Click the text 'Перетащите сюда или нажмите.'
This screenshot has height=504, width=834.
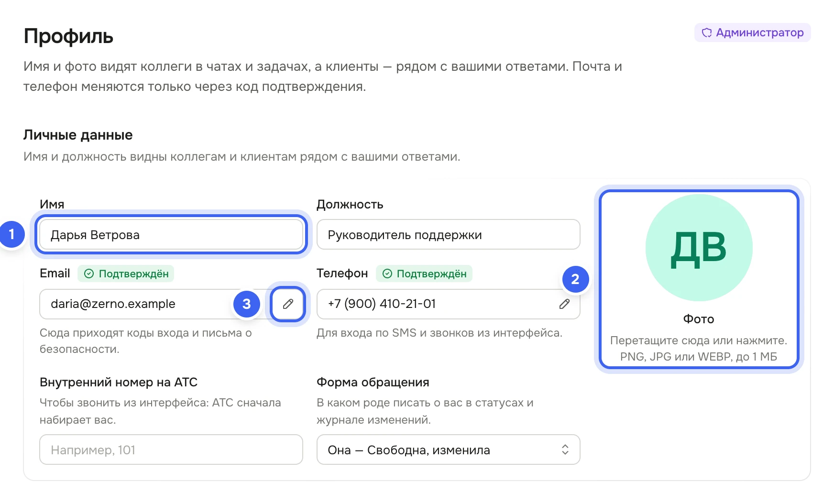(x=699, y=340)
